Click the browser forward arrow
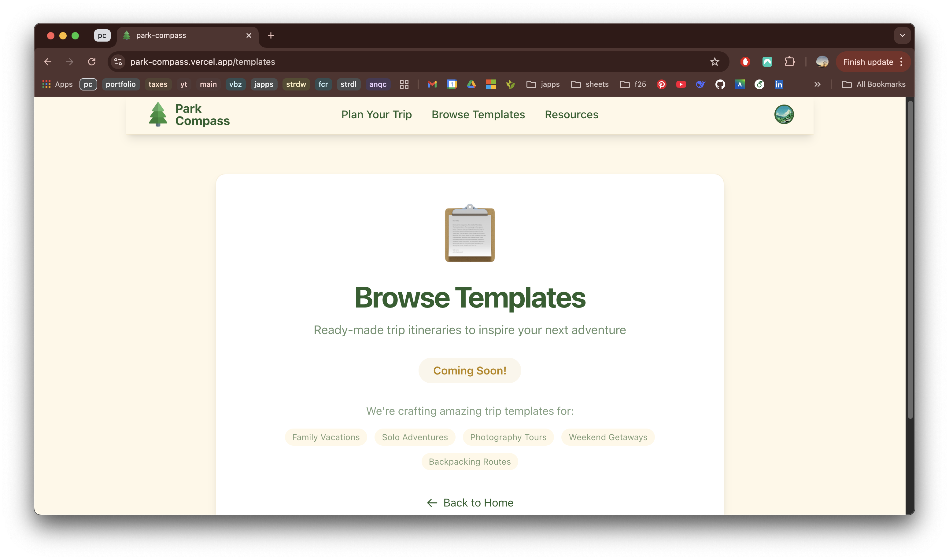The width and height of the screenshot is (949, 560). [x=69, y=62]
